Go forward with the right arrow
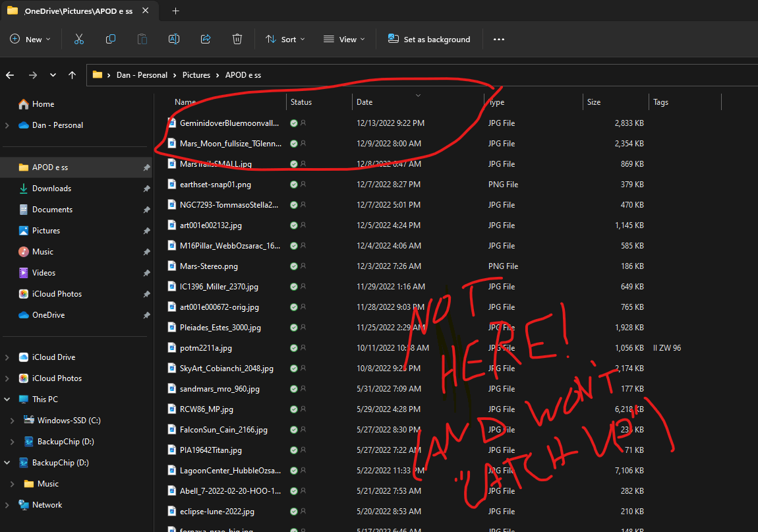The image size is (758, 532). point(33,75)
